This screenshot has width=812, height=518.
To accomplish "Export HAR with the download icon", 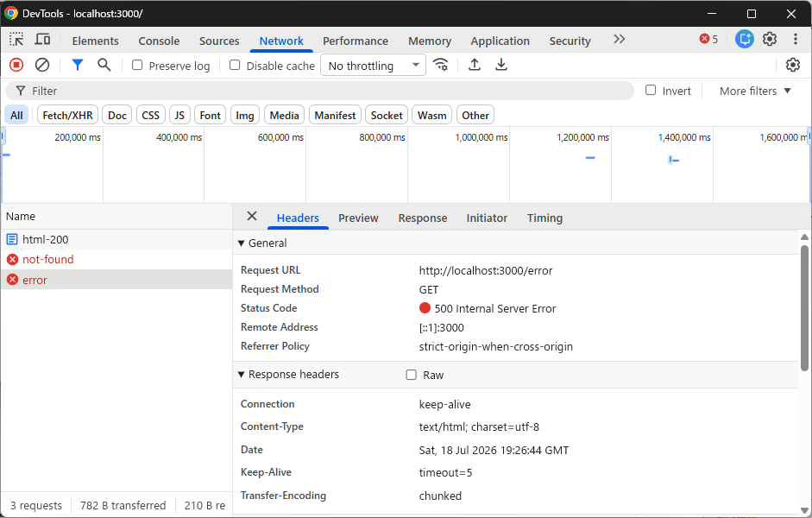I will coord(500,65).
